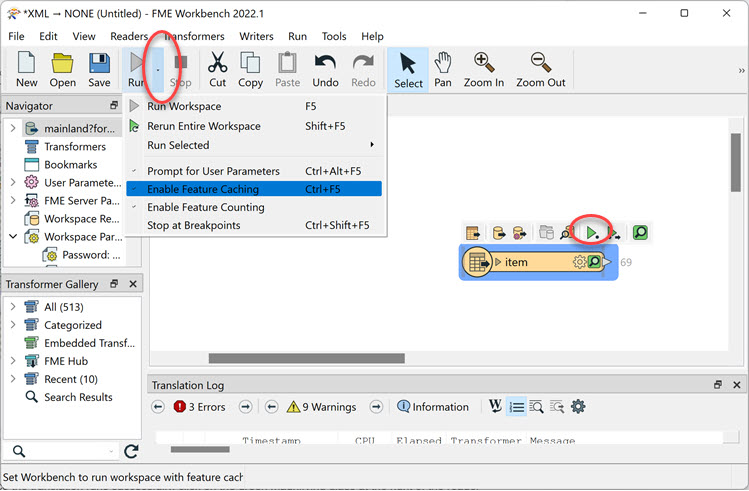Expand the mainland?for... reader node
The width and height of the screenshot is (749, 491).
point(13,128)
